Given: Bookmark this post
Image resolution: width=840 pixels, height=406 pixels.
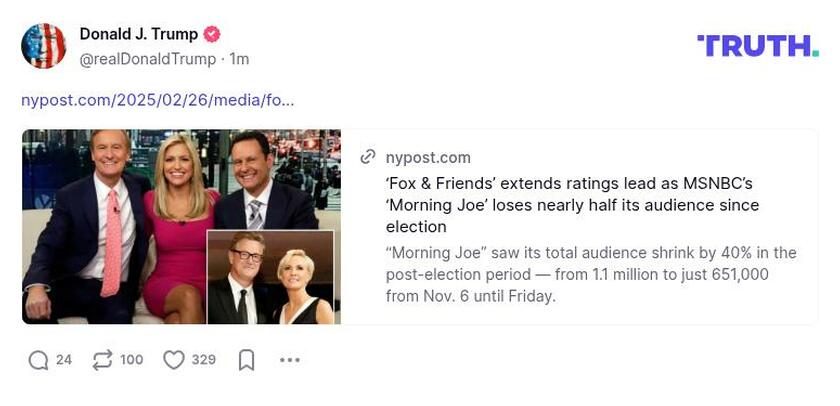Looking at the screenshot, I should [x=246, y=360].
